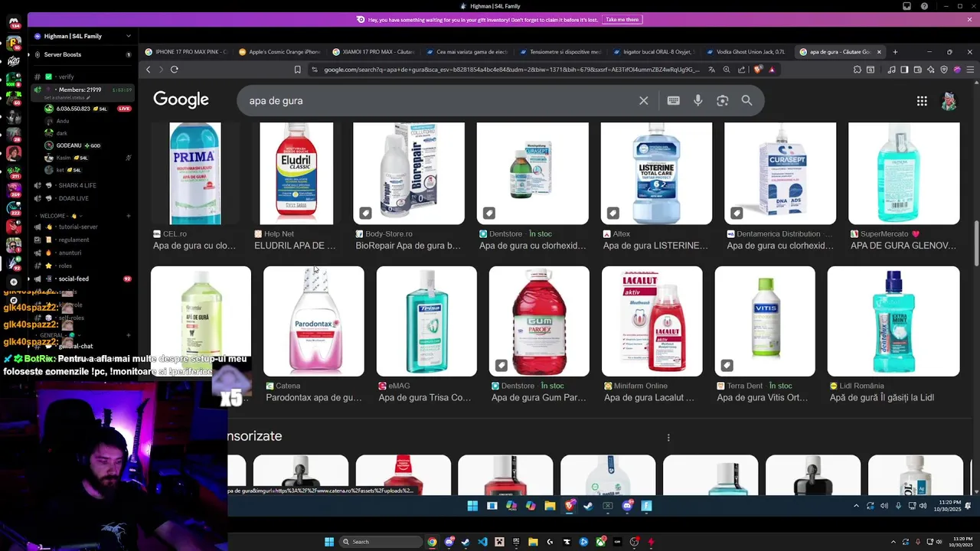Open the Parodontax mouthwash thumbnail
The image size is (980, 551).
[314, 321]
